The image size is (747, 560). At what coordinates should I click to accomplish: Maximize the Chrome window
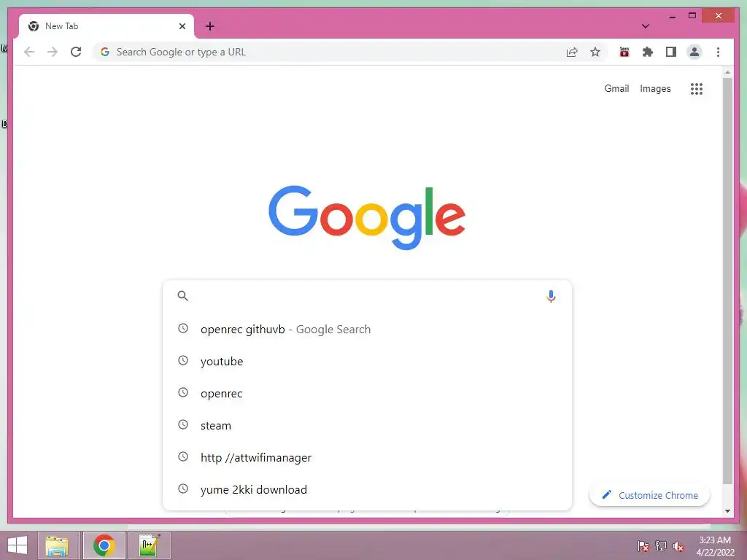692,16
